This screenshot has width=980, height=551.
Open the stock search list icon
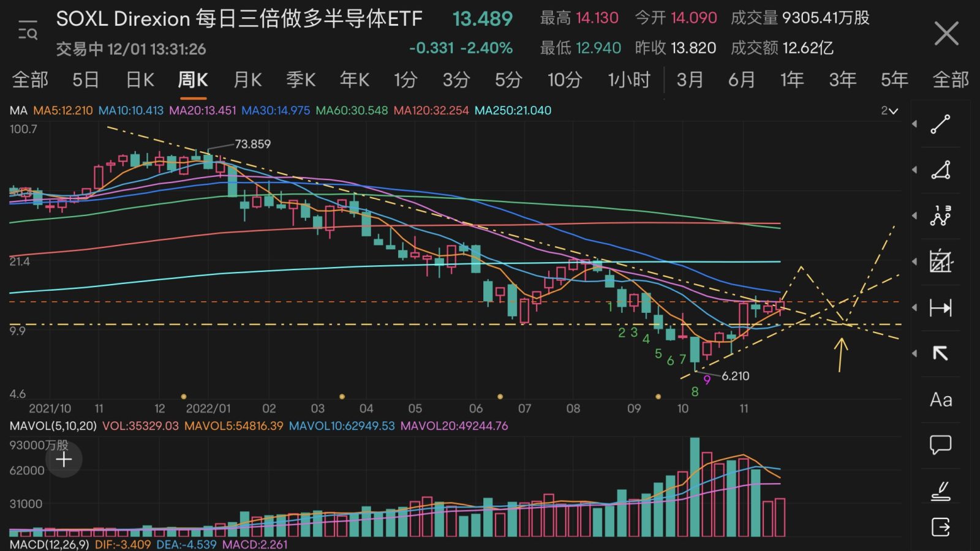pyautogui.click(x=28, y=30)
